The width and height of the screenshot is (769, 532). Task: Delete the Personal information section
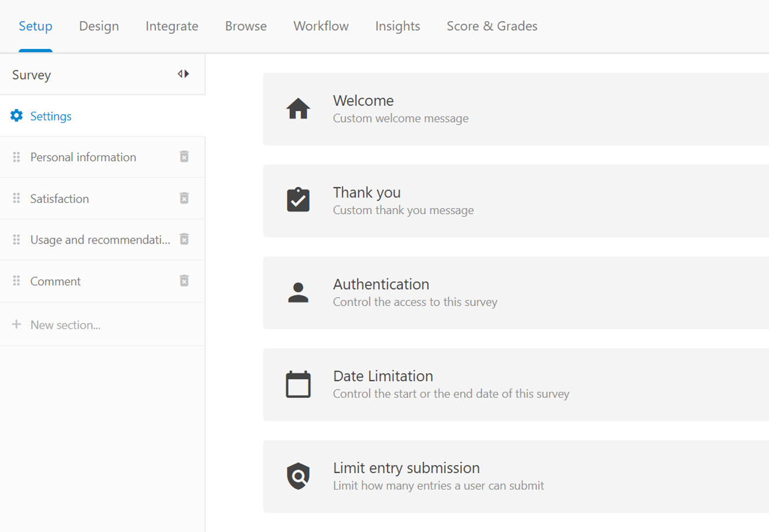(x=184, y=157)
